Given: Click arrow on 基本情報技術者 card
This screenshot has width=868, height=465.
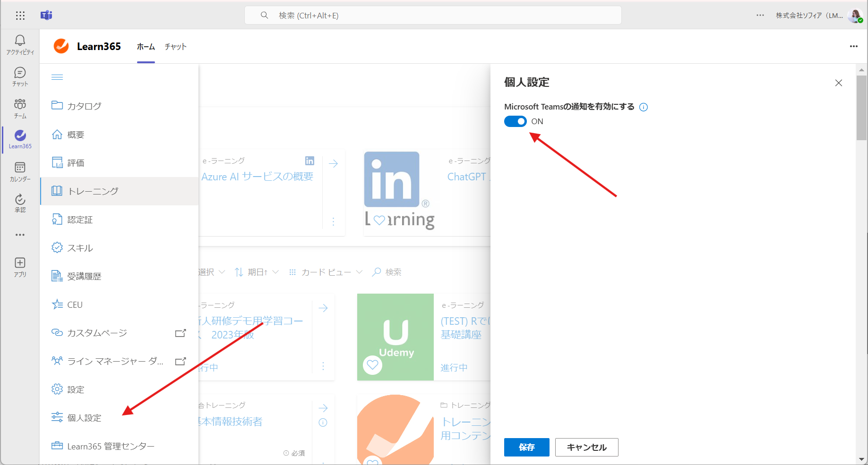Looking at the screenshot, I should (x=323, y=408).
